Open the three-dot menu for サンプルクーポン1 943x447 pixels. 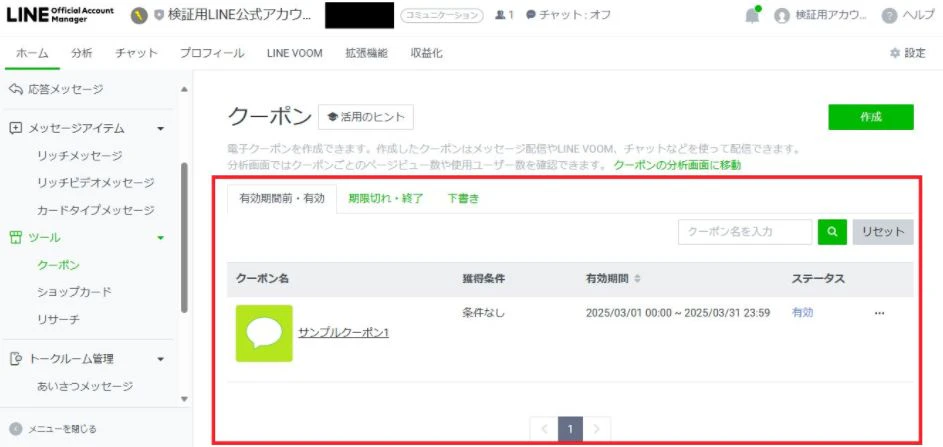879,313
